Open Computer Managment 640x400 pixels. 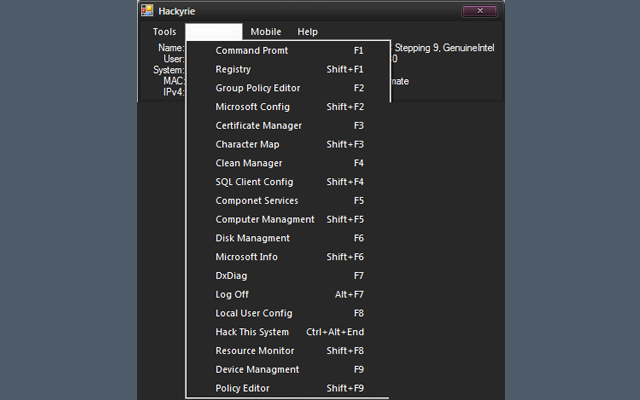click(264, 219)
